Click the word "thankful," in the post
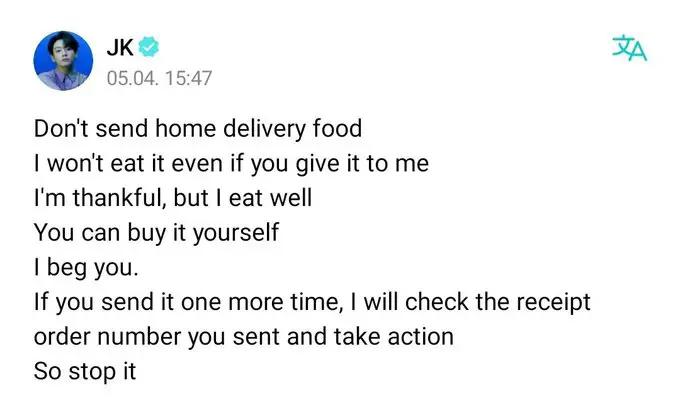Screen dimensions: 680x419 (x=119, y=198)
